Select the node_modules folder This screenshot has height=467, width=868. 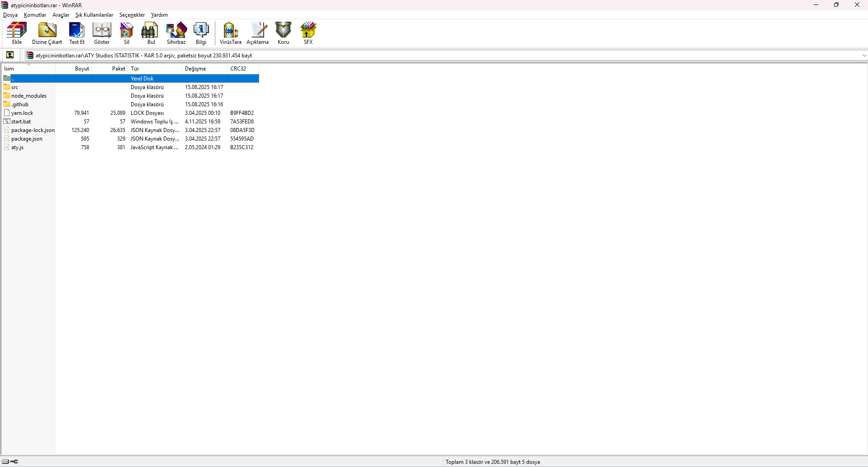[29, 96]
